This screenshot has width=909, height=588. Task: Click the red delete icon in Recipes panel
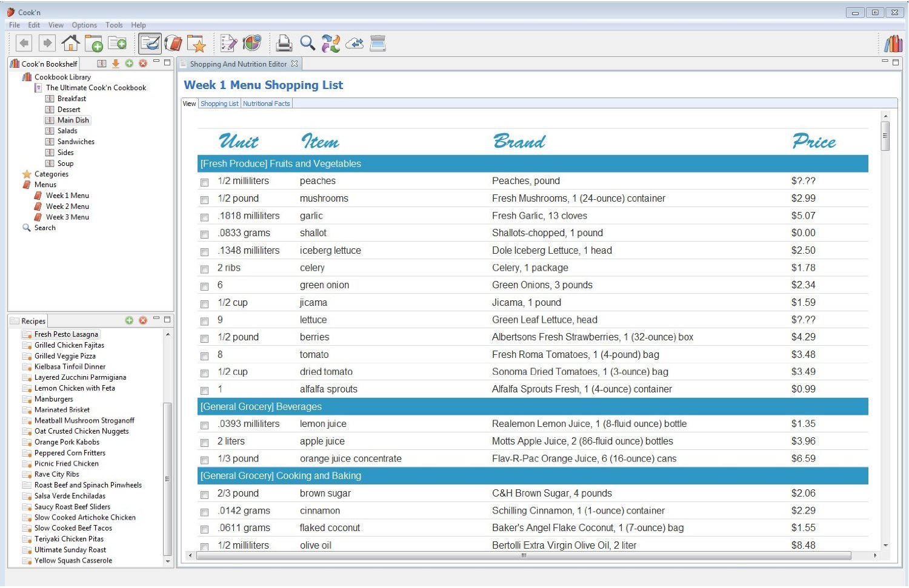click(143, 320)
